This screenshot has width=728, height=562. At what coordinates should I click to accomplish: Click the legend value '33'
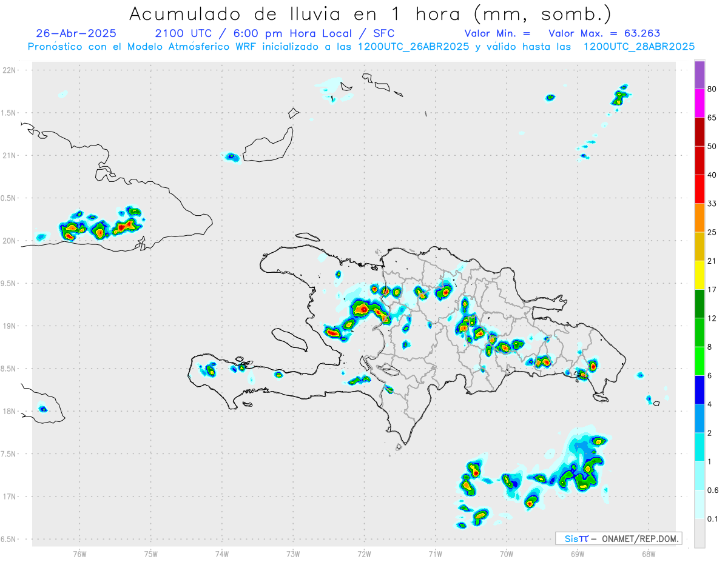tap(712, 204)
